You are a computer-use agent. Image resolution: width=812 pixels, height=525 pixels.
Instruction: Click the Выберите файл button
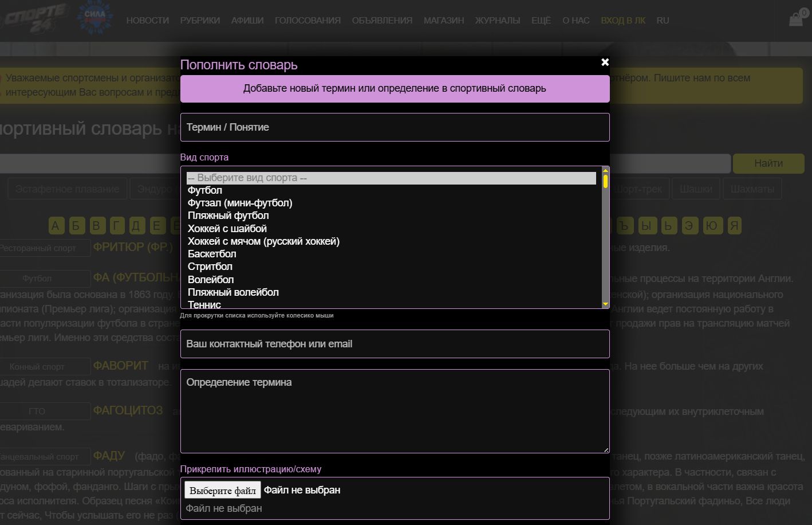tap(223, 490)
